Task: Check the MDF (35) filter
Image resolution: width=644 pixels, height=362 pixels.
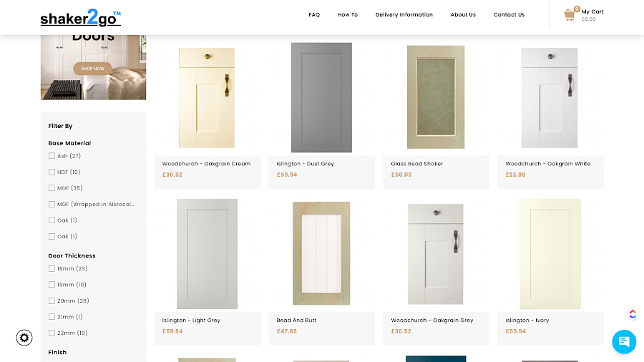Action: click(x=52, y=188)
